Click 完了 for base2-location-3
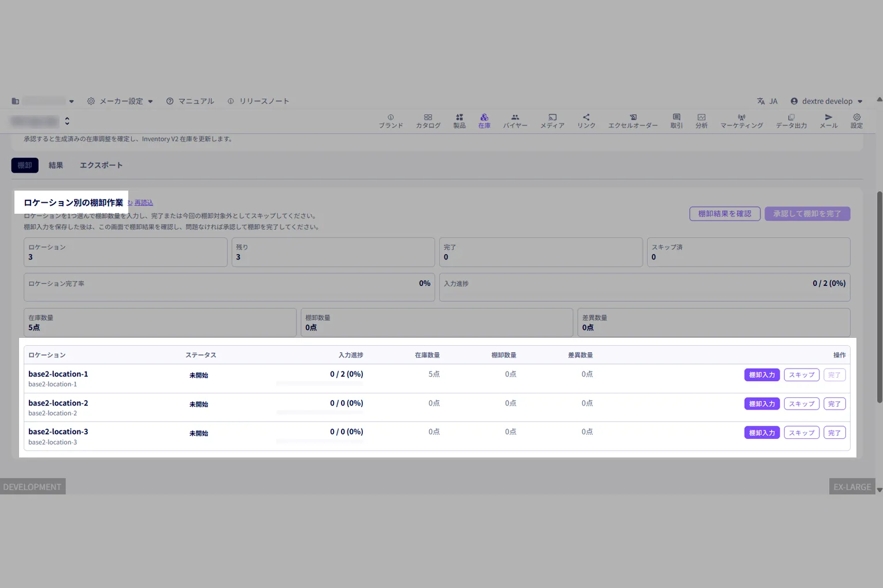 834,433
